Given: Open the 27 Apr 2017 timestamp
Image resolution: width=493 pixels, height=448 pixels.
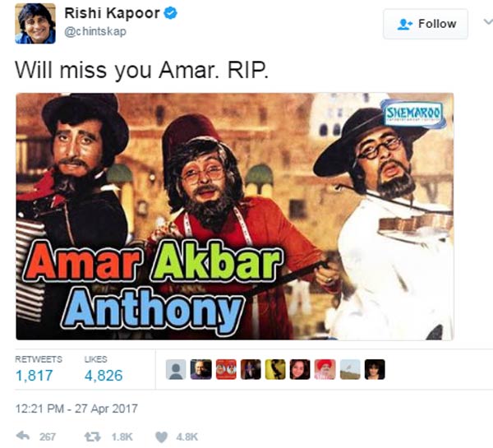Looking at the screenshot, I should coord(76,409).
